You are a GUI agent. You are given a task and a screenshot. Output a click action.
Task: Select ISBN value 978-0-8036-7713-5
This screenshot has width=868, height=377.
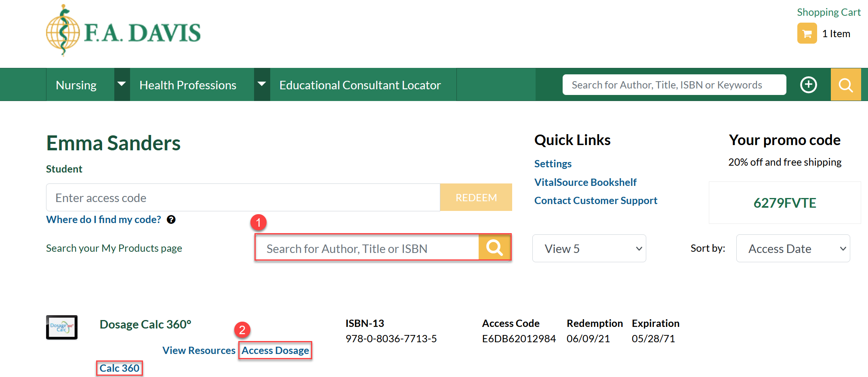pyautogui.click(x=391, y=339)
